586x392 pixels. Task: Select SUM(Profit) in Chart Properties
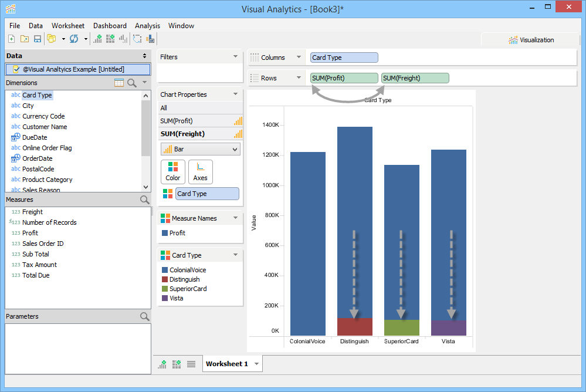[200, 121]
